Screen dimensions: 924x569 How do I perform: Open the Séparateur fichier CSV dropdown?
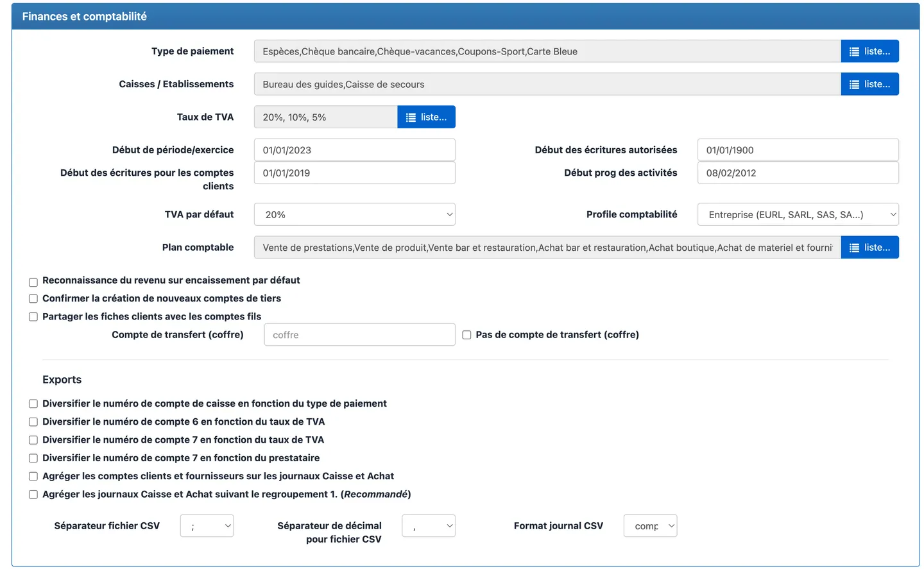coord(207,525)
